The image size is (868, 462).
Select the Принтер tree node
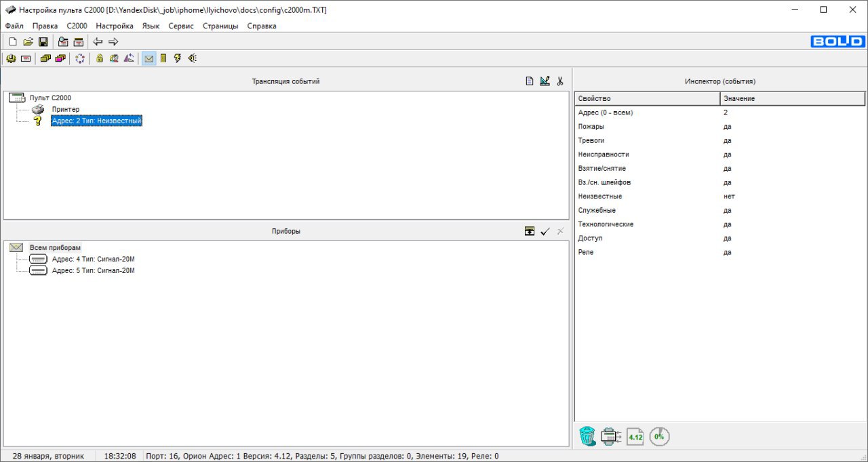[66, 109]
